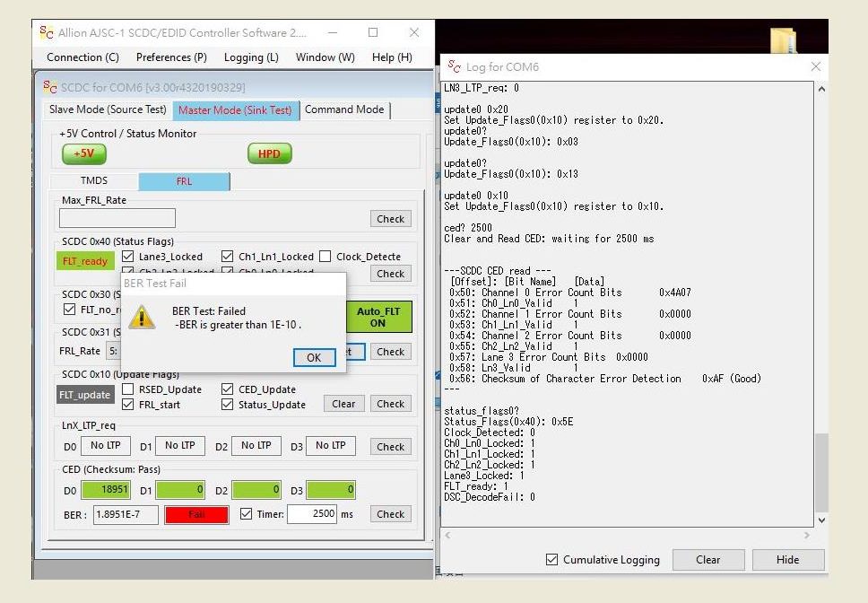
Task: Open the Preferences (P) menu
Action: tap(171, 57)
